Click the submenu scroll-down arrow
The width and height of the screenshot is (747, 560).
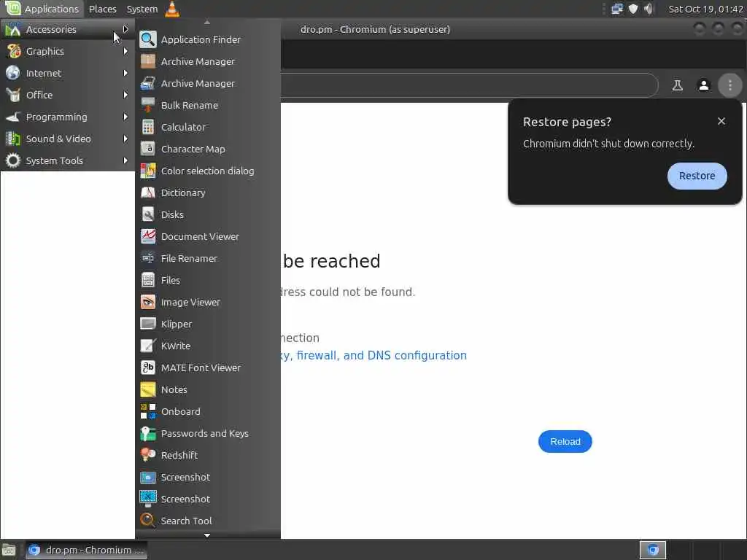pos(207,535)
